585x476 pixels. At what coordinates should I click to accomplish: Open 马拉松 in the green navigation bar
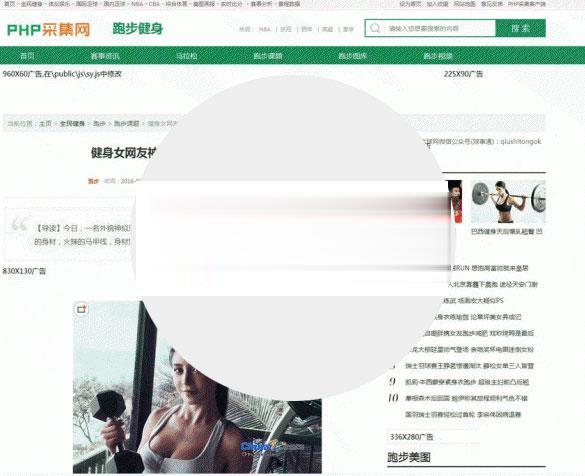coord(187,56)
